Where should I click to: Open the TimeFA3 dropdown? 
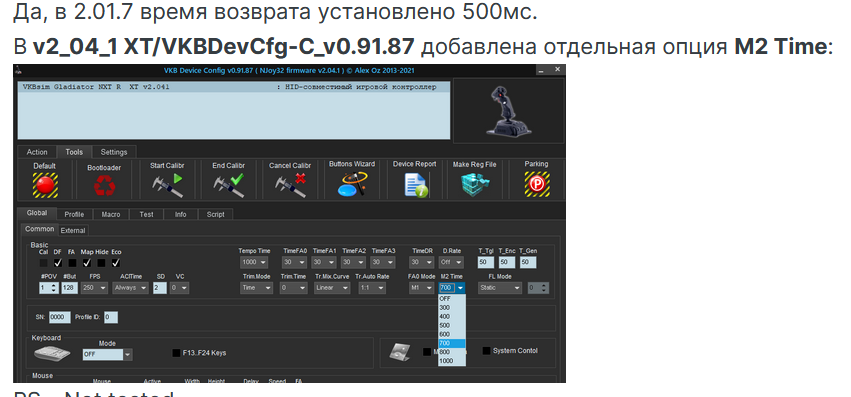tap(383, 263)
